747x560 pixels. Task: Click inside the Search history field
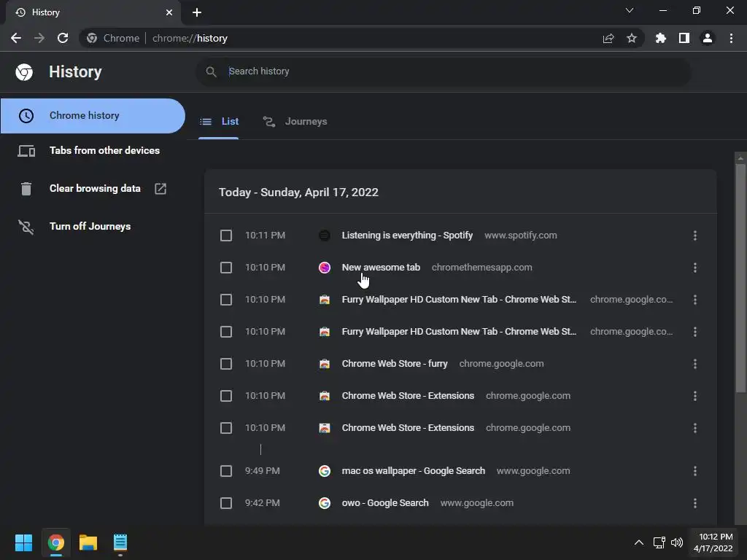[x=443, y=71]
